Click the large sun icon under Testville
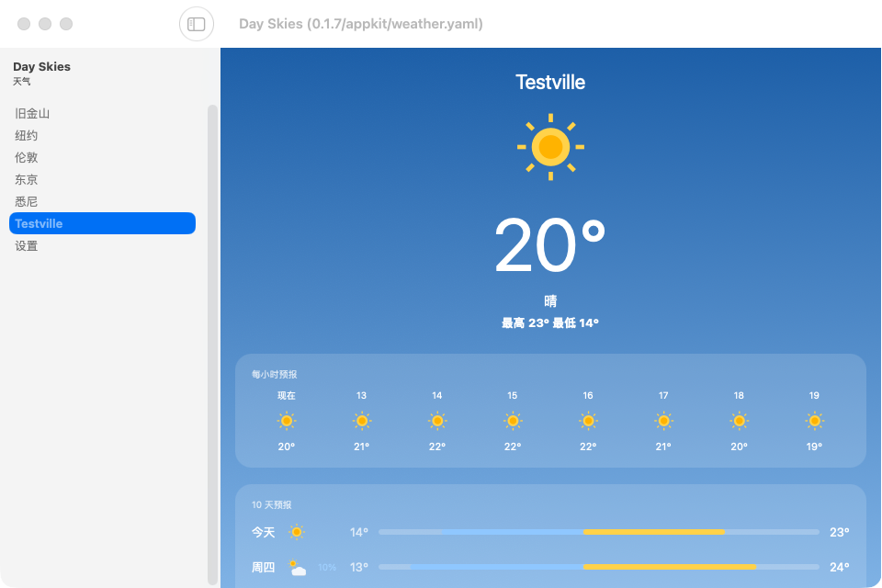 pos(550,147)
